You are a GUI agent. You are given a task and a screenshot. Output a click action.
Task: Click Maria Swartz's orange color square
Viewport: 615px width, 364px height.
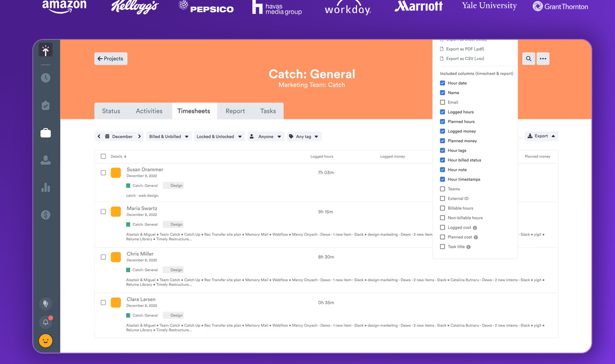(x=116, y=211)
